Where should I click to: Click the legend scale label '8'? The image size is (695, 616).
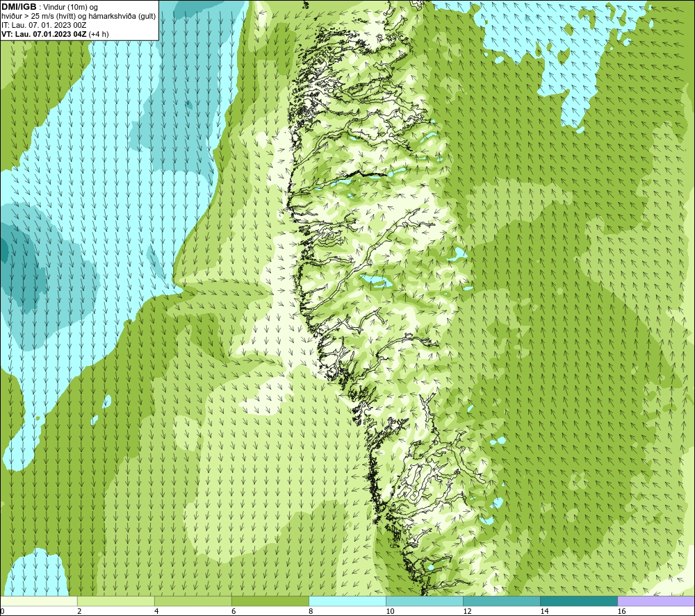pyautogui.click(x=311, y=612)
